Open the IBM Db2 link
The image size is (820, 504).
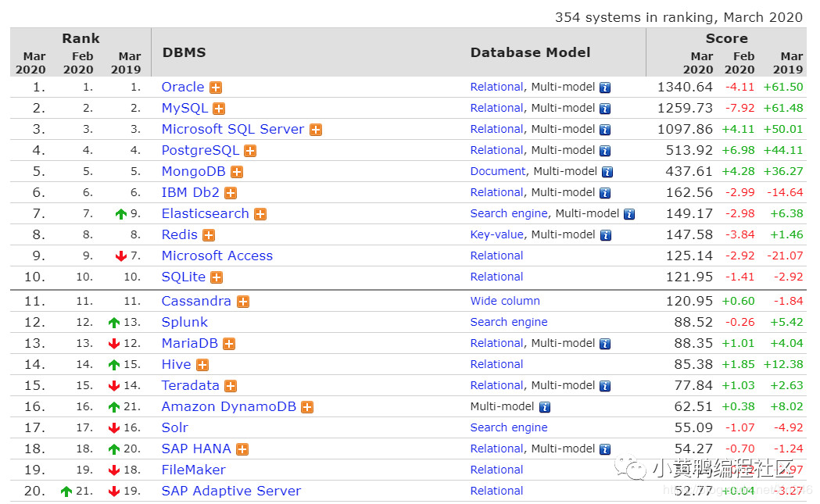(x=191, y=192)
